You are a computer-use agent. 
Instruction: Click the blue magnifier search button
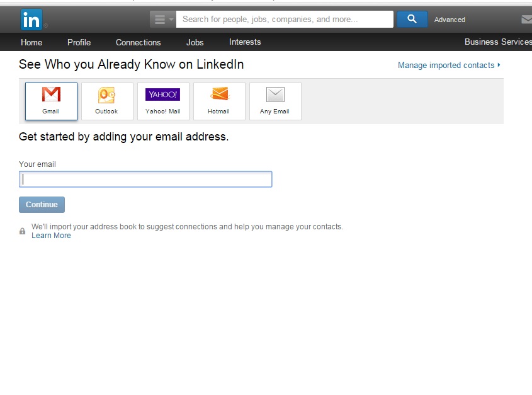[412, 20]
